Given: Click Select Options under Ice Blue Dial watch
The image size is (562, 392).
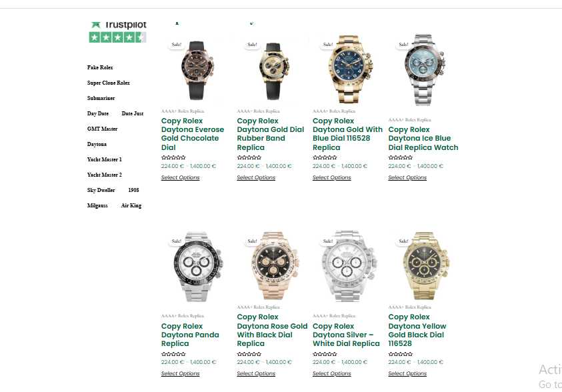Looking at the screenshot, I should point(407,177).
